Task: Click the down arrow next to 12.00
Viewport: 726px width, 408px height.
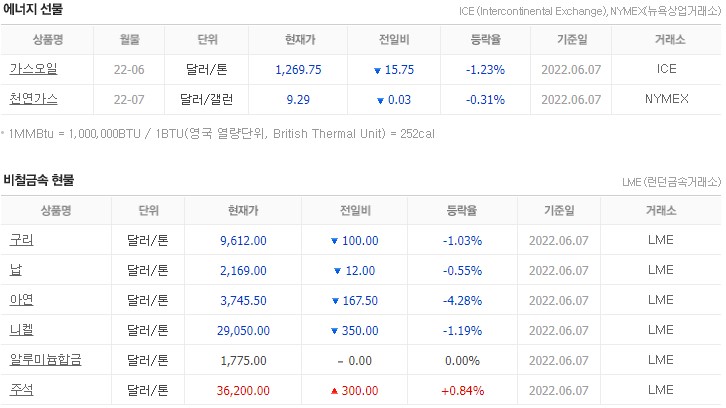Action: [338, 271]
